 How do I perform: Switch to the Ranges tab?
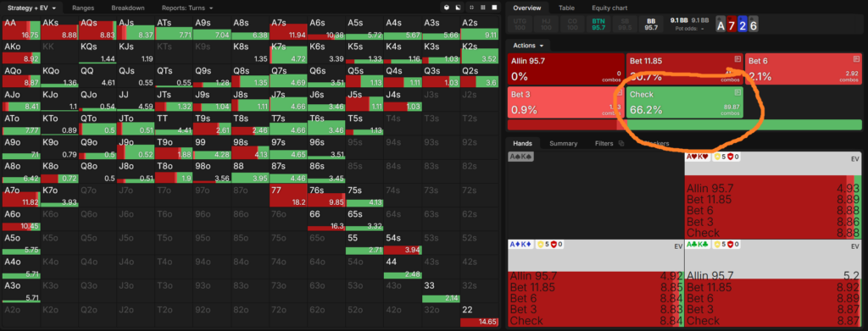pos(83,8)
